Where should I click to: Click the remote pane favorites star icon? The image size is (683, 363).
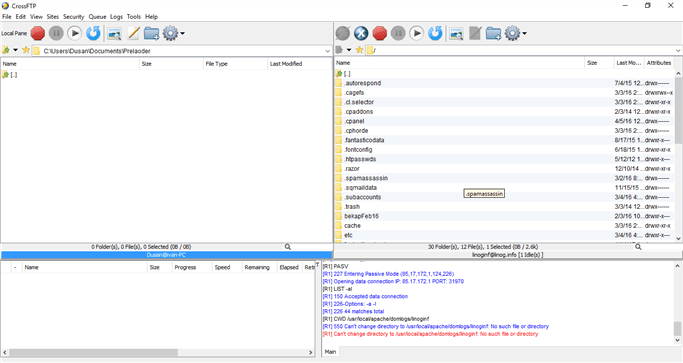359,50
